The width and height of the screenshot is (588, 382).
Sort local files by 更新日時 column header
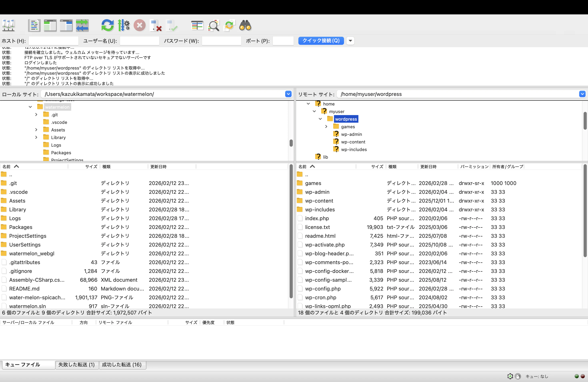coord(172,167)
